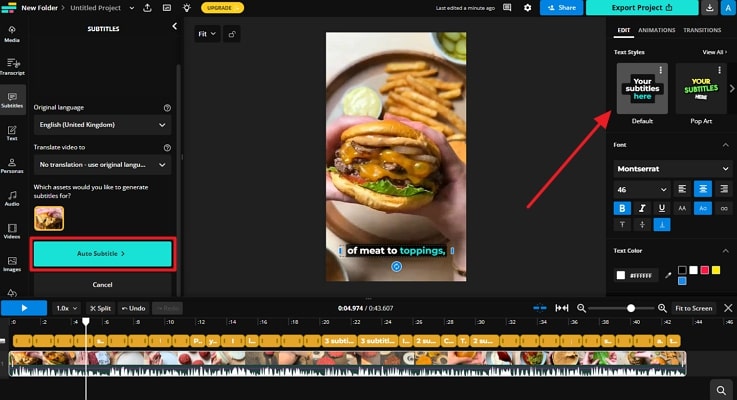Open the Original language dropdown
Viewport: 737px width, 400px height.
click(x=101, y=125)
